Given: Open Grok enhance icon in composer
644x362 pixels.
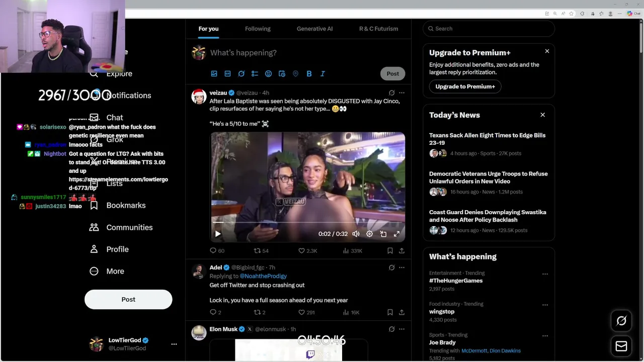Looking at the screenshot, I should (241, 74).
